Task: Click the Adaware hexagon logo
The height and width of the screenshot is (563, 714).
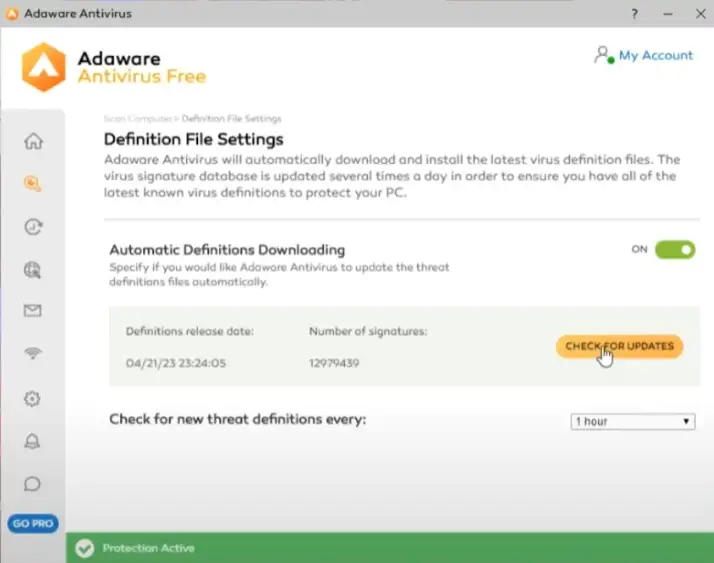Action: coord(44,66)
